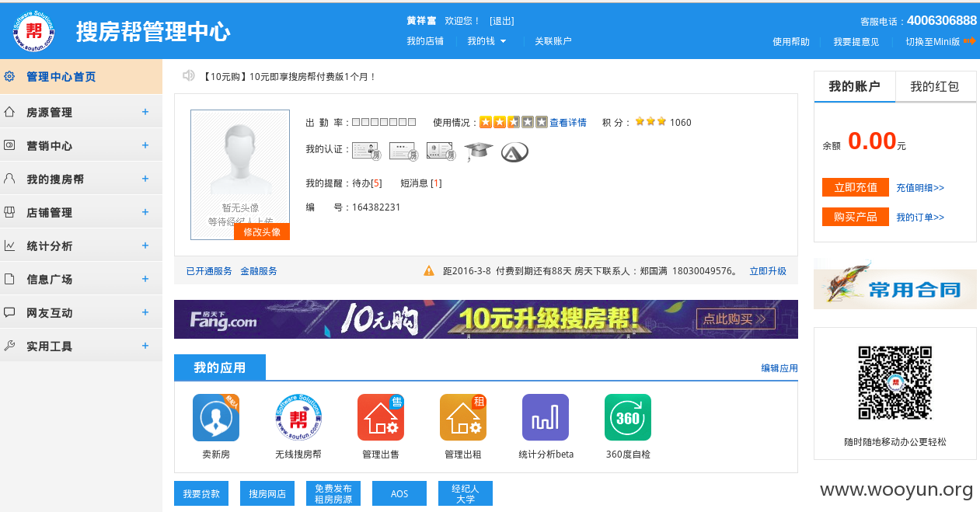Click the 待办 reminder count 5
This screenshot has height=512, width=980.
(x=376, y=183)
